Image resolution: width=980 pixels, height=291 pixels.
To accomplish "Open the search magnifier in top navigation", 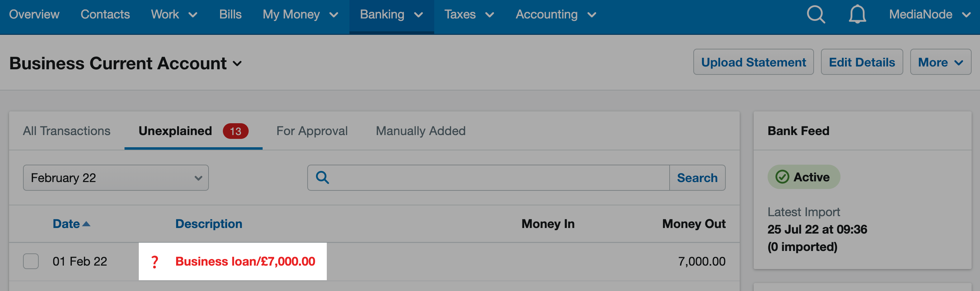I will coord(816,15).
